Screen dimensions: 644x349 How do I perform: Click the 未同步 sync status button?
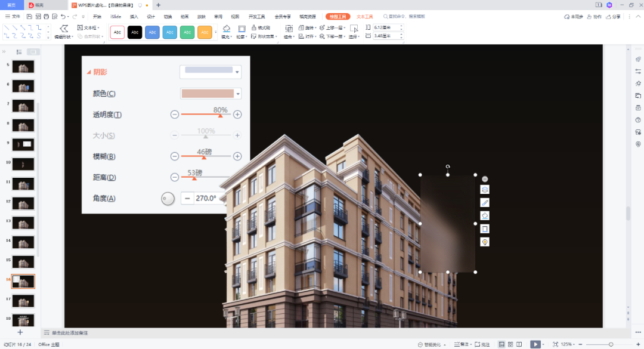pos(574,17)
